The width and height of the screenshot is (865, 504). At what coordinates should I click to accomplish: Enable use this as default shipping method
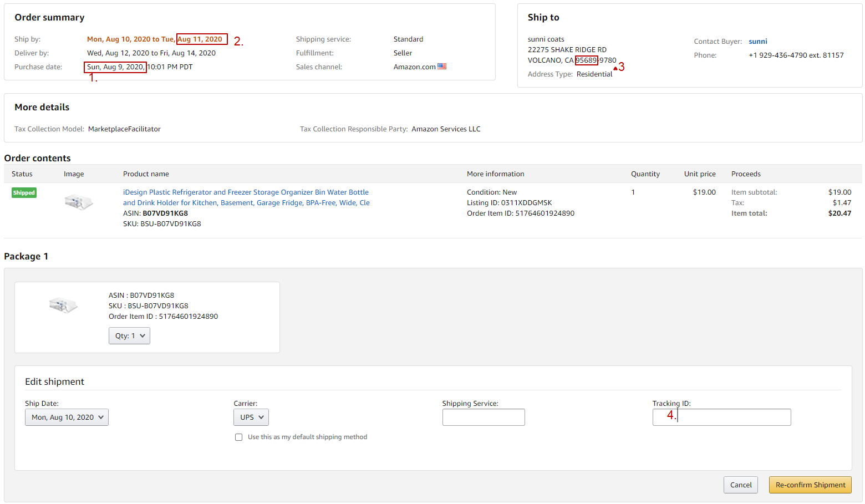(239, 437)
